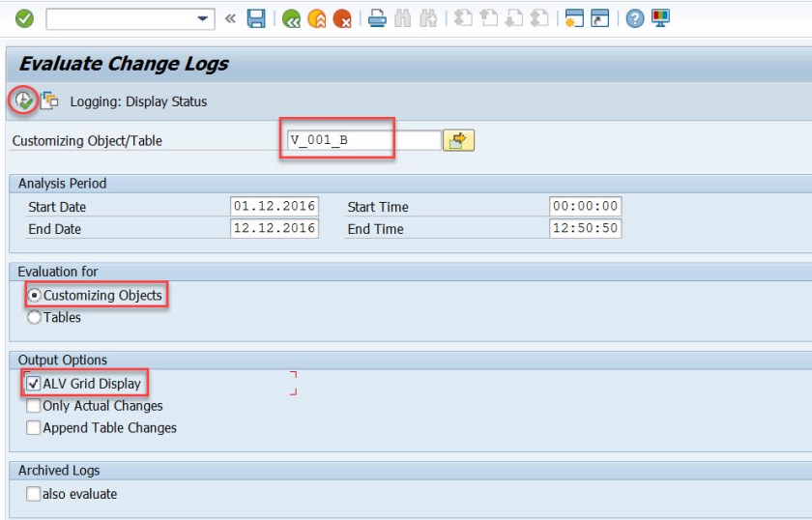
Task: Click the Get Variant icon
Action: click(x=49, y=101)
